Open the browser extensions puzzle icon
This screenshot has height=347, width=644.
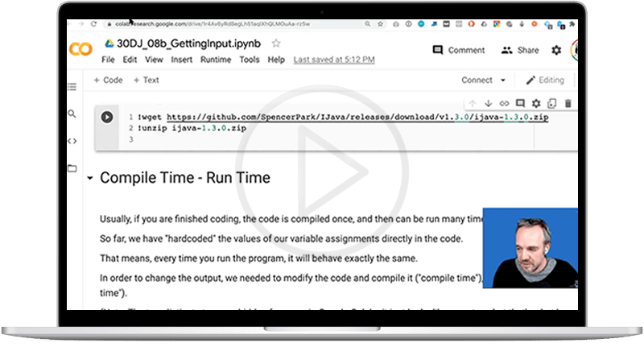[x=572, y=24]
